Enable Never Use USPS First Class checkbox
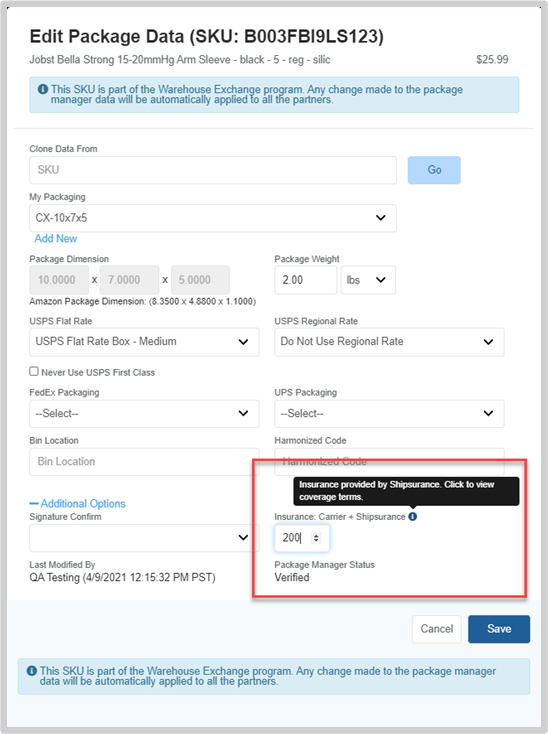 coord(34,371)
